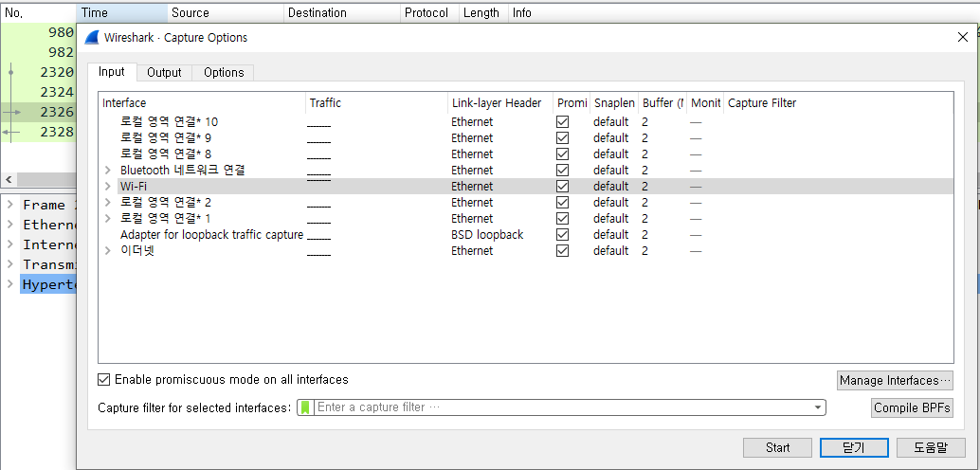This screenshot has width=980, height=470.
Task: Click the Wireshark shark fin title icon
Action: coord(91,38)
